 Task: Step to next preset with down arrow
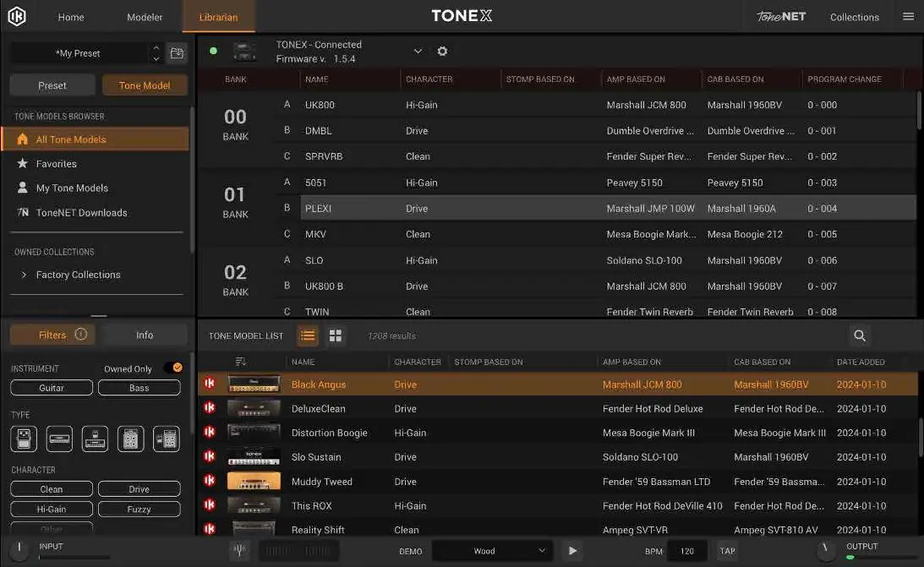156,58
